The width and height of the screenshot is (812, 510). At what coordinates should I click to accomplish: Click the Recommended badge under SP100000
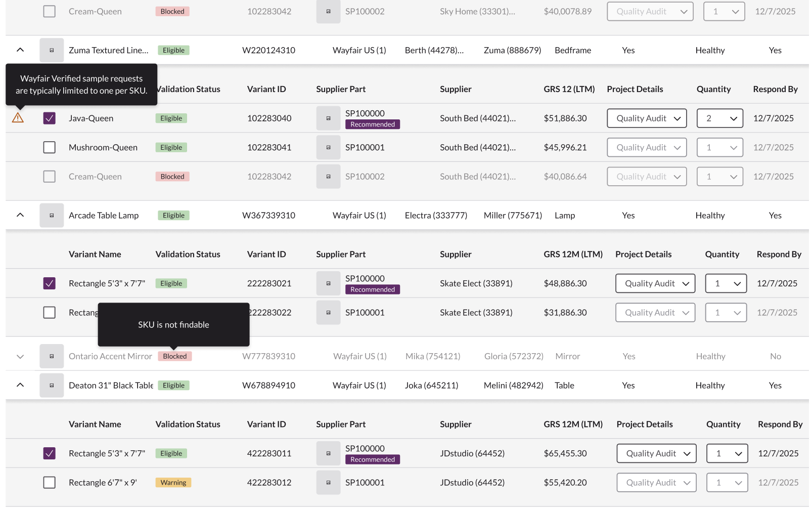[x=372, y=124]
